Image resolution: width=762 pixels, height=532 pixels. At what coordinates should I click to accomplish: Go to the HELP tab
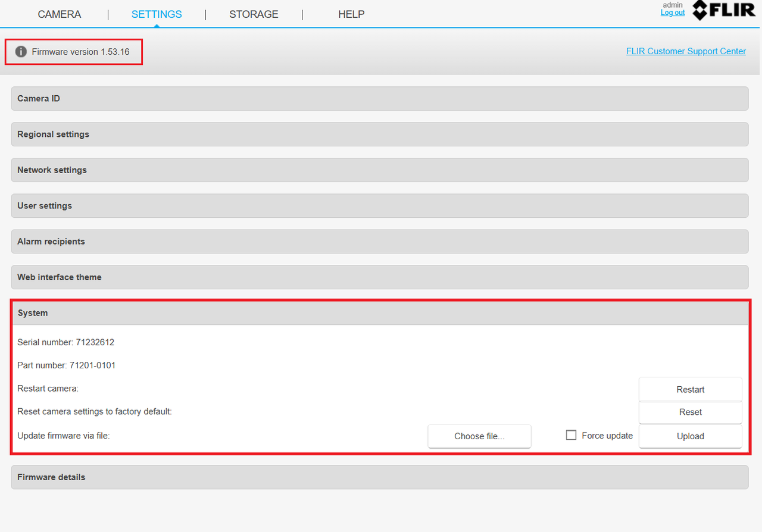tap(351, 14)
